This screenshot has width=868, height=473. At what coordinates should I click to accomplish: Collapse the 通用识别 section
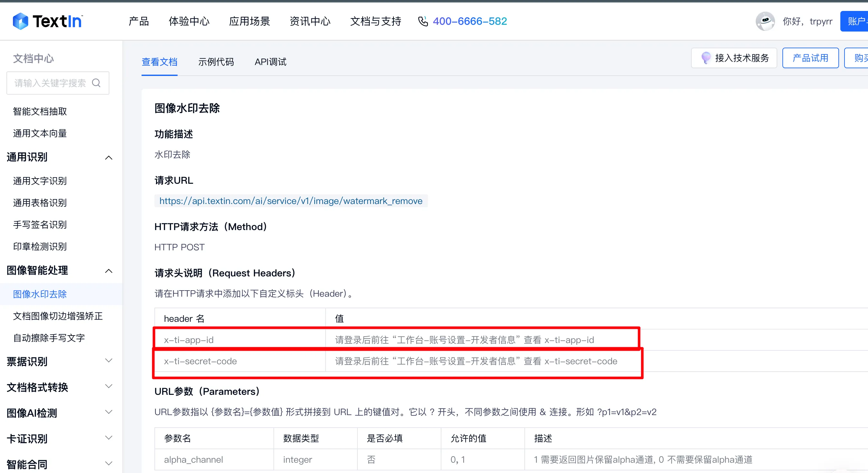[108, 157]
